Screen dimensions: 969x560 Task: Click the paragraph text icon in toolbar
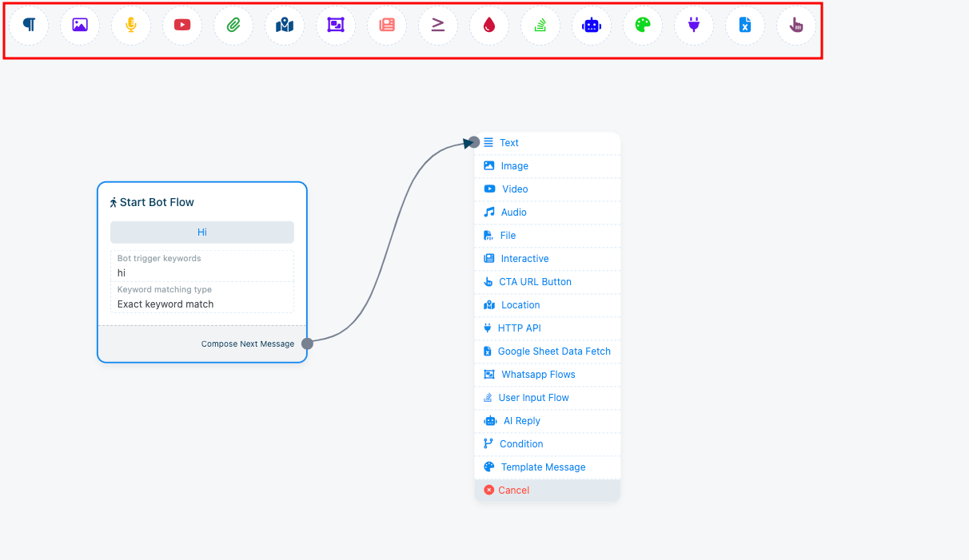point(29,26)
